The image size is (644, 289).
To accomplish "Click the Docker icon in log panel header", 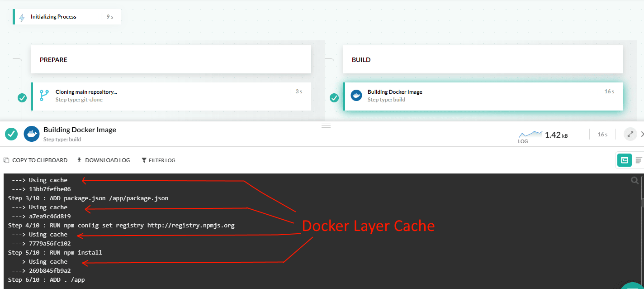I will [x=32, y=134].
